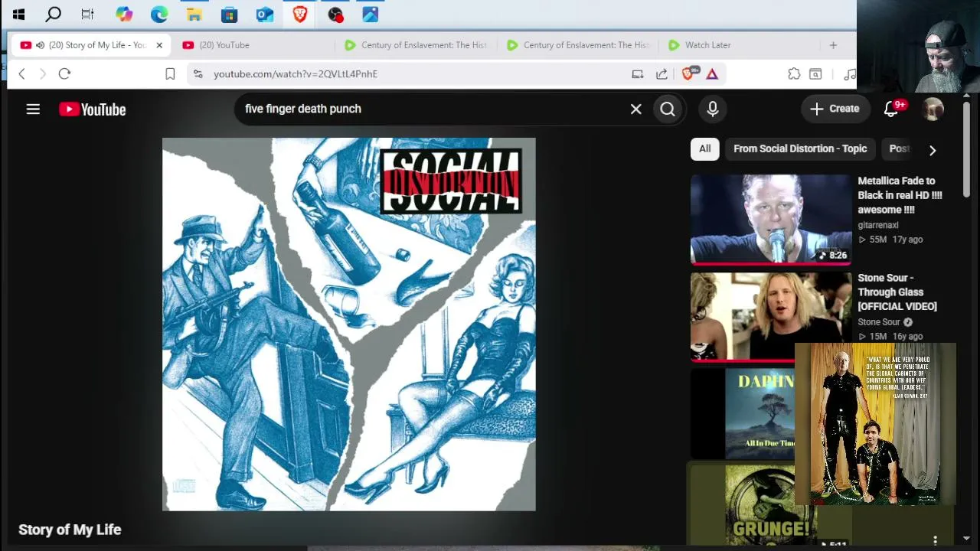This screenshot has width=980, height=551.
Task: Click the scrollbar down arrow
Action: click(x=966, y=538)
